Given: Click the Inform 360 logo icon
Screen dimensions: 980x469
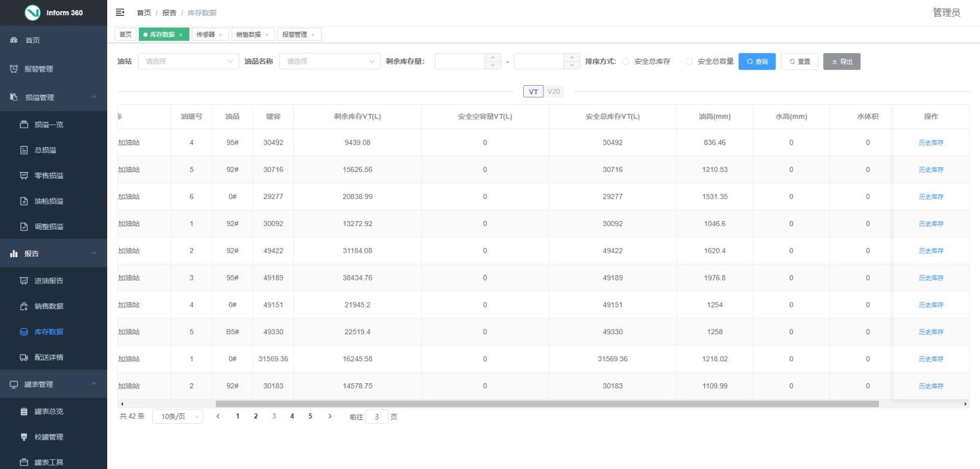Looking at the screenshot, I should point(32,12).
